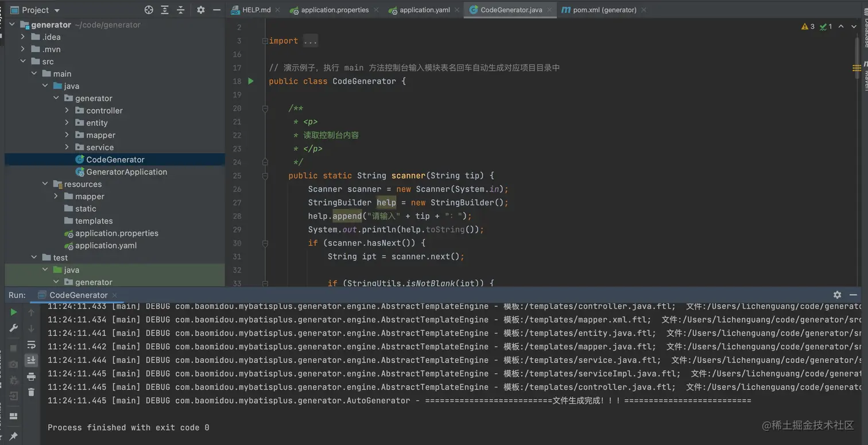The height and width of the screenshot is (445, 868).
Task: Switch to the application.yaml tab
Action: (424, 10)
